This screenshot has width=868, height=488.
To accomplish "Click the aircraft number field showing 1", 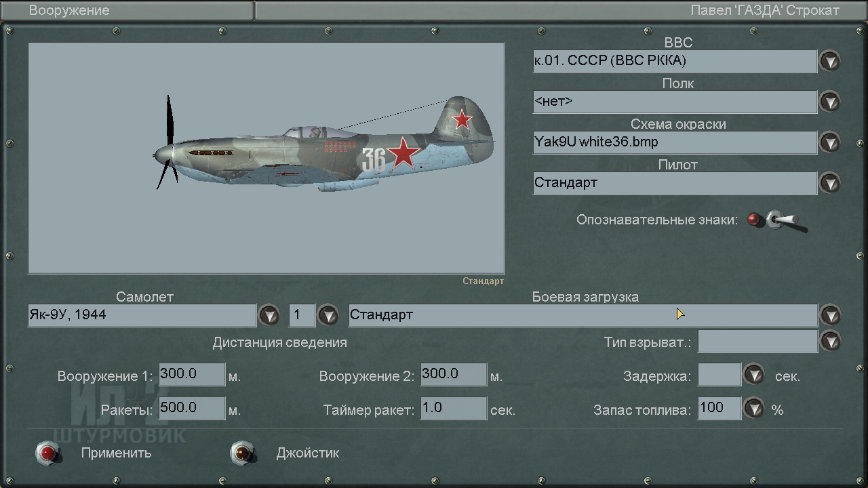I will coord(302,315).
